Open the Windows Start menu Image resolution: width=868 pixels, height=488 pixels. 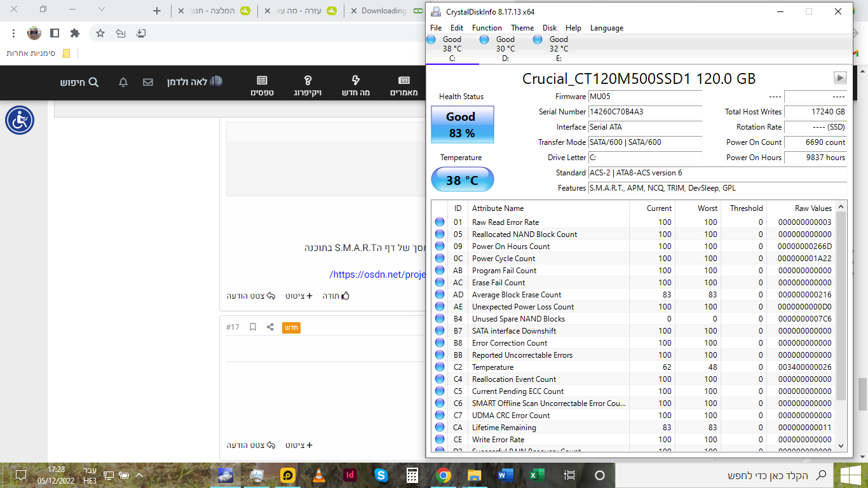tap(851, 475)
